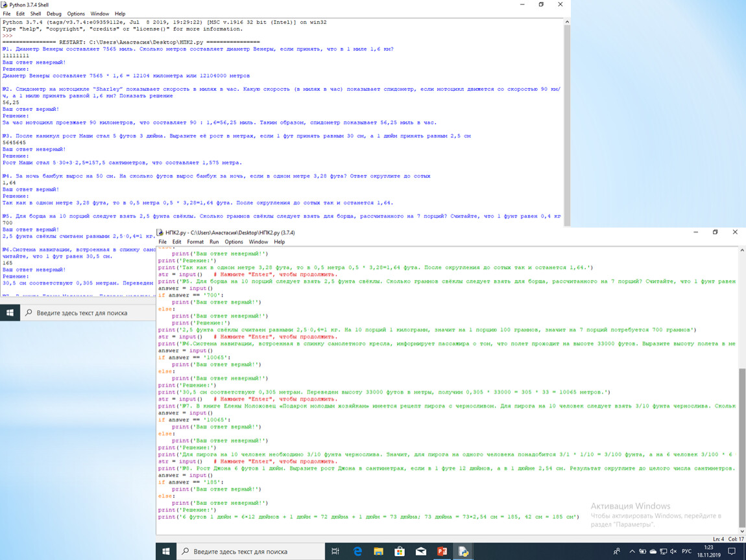Image resolution: width=746 pixels, height=560 pixels.
Task: Open the Run menu in the editor window
Action: click(x=214, y=242)
